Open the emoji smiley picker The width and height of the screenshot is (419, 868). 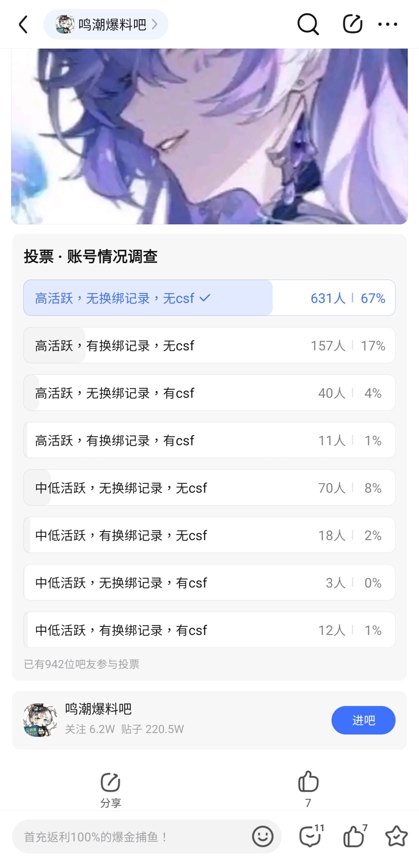pyautogui.click(x=263, y=836)
